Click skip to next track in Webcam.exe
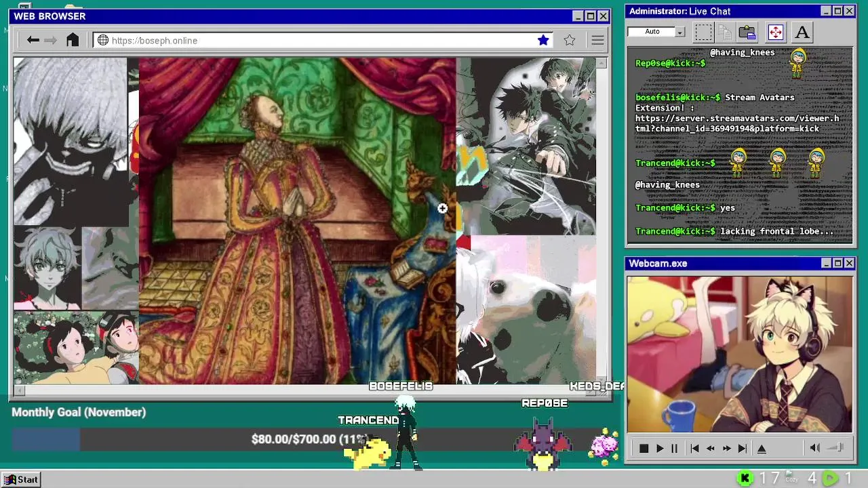This screenshot has width=868, height=488. tap(742, 448)
